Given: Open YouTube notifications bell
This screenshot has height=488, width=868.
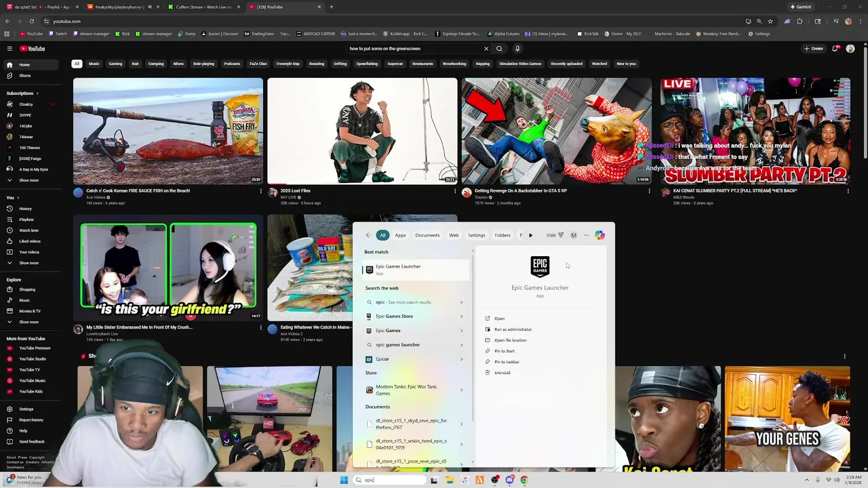Looking at the screenshot, I should (x=835, y=49).
